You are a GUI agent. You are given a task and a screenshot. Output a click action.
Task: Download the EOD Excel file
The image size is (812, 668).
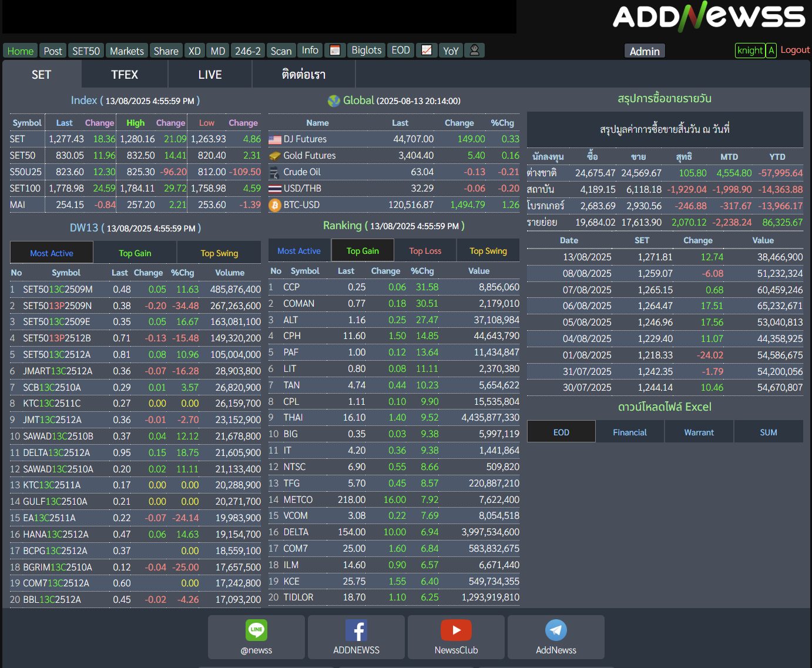(x=561, y=432)
